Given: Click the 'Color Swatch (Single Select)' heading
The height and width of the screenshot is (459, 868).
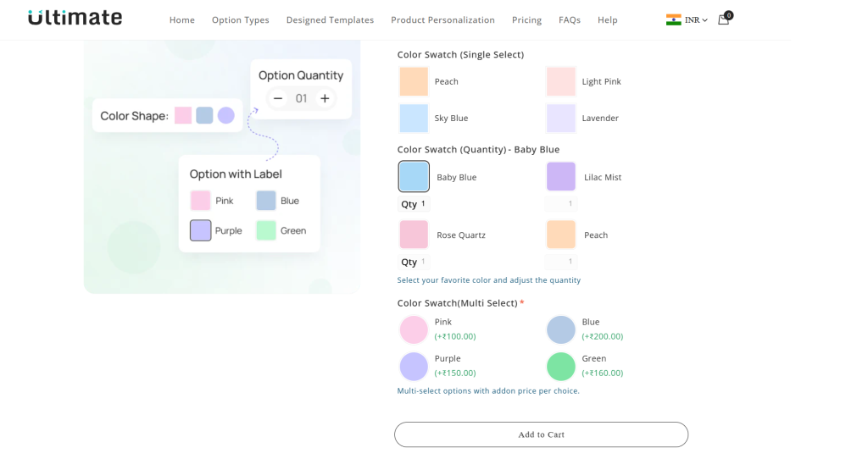Looking at the screenshot, I should pos(460,55).
